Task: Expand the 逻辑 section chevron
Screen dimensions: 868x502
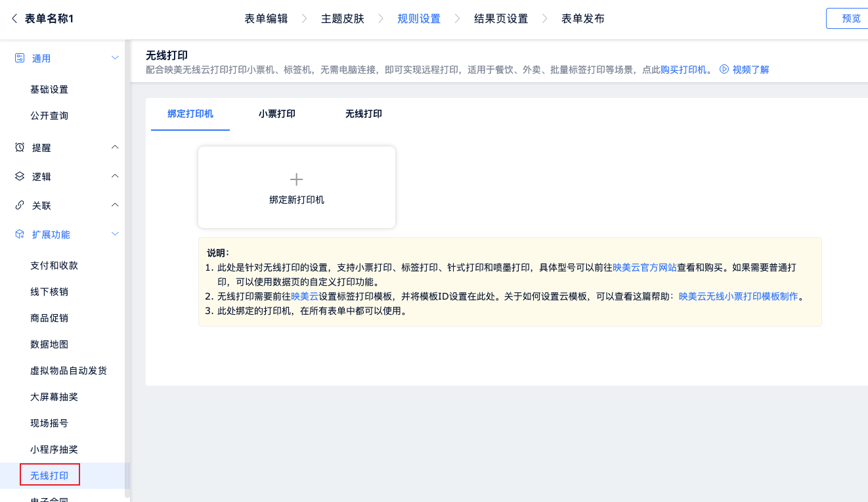Action: (115, 176)
